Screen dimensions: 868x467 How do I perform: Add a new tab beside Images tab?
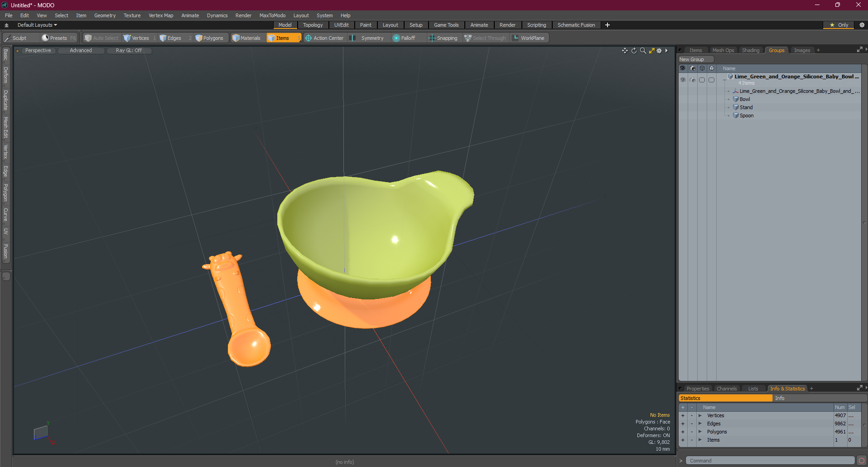click(x=818, y=50)
